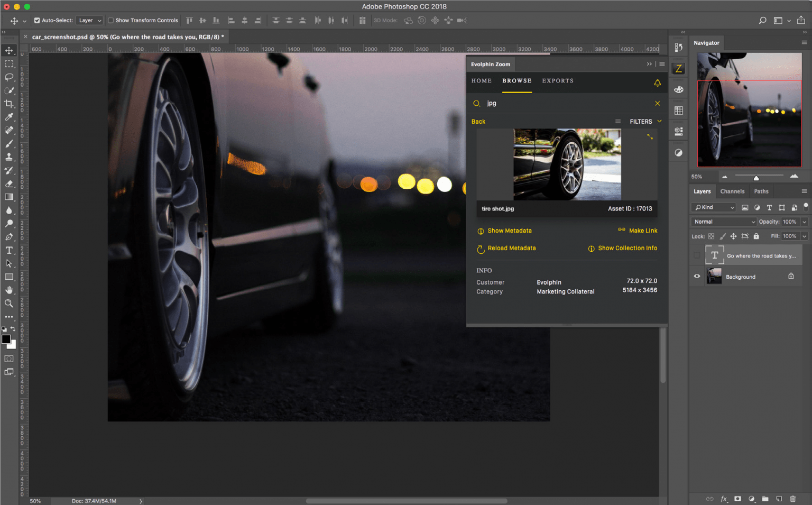The width and height of the screenshot is (812, 505).
Task: Select the Zoom tool
Action: 9,304
